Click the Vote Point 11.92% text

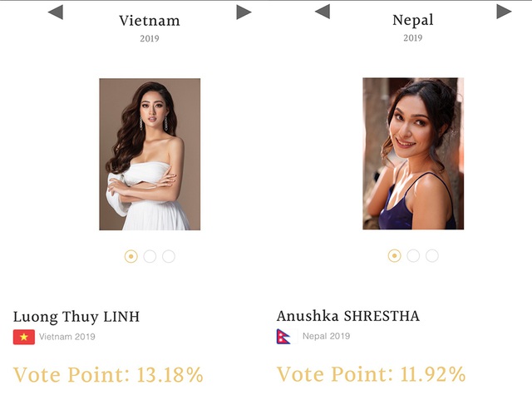(x=371, y=373)
